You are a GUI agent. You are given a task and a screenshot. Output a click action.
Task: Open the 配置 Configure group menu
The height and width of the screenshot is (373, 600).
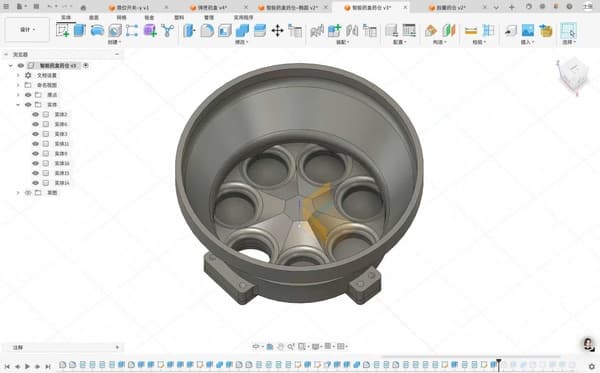click(399, 42)
